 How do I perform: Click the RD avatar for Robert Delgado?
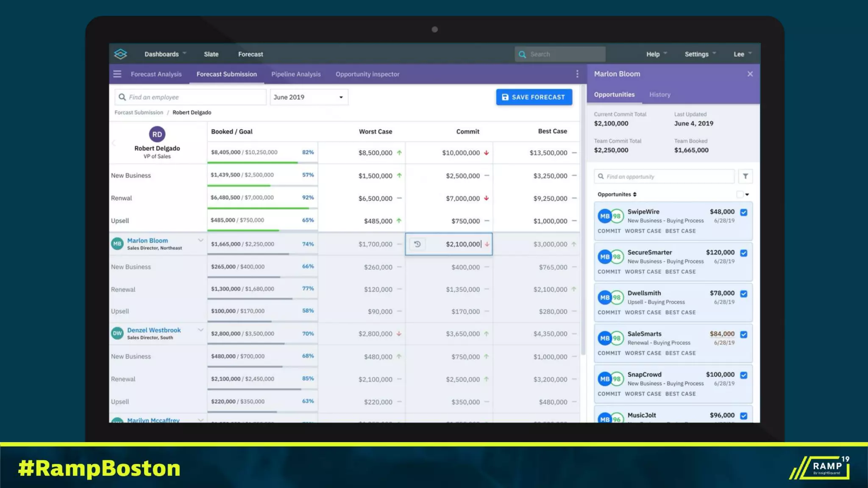157,134
